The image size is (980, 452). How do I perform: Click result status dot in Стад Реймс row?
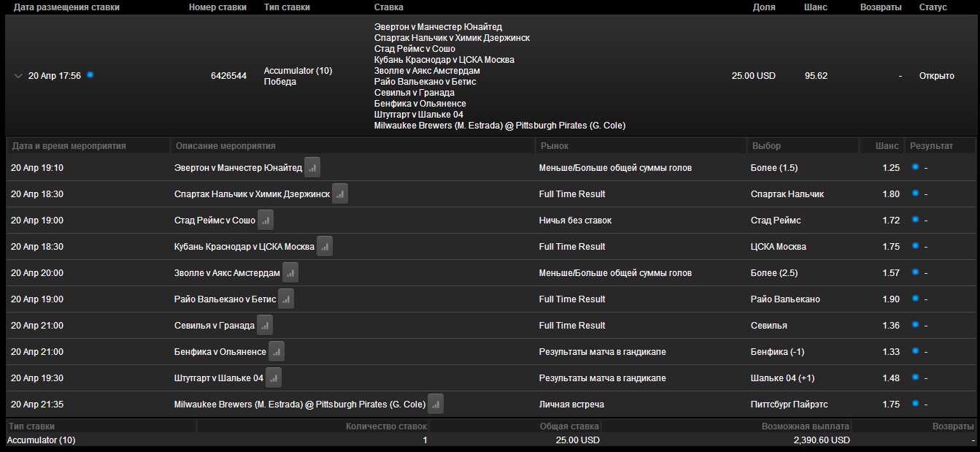[x=915, y=220]
